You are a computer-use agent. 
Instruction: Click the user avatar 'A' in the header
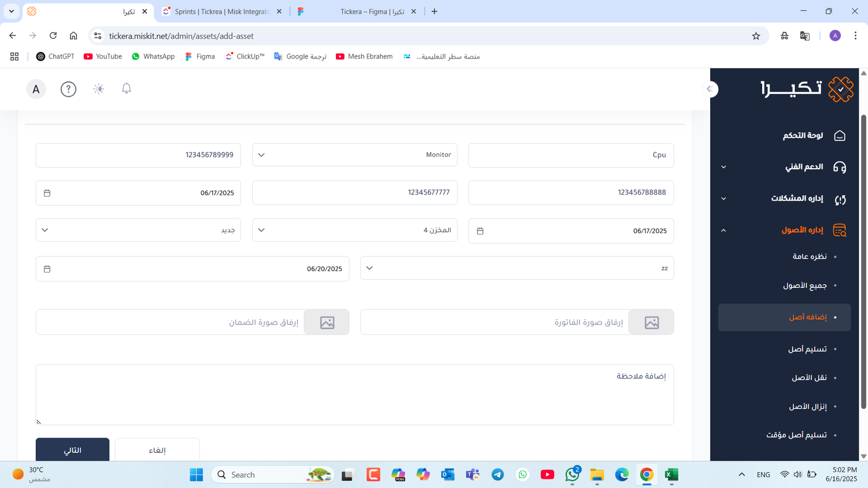[x=36, y=89]
